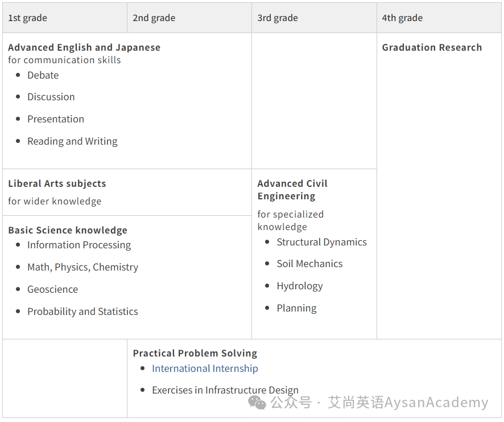
Task: Click Reading and Writing list item
Action: pos(72,141)
